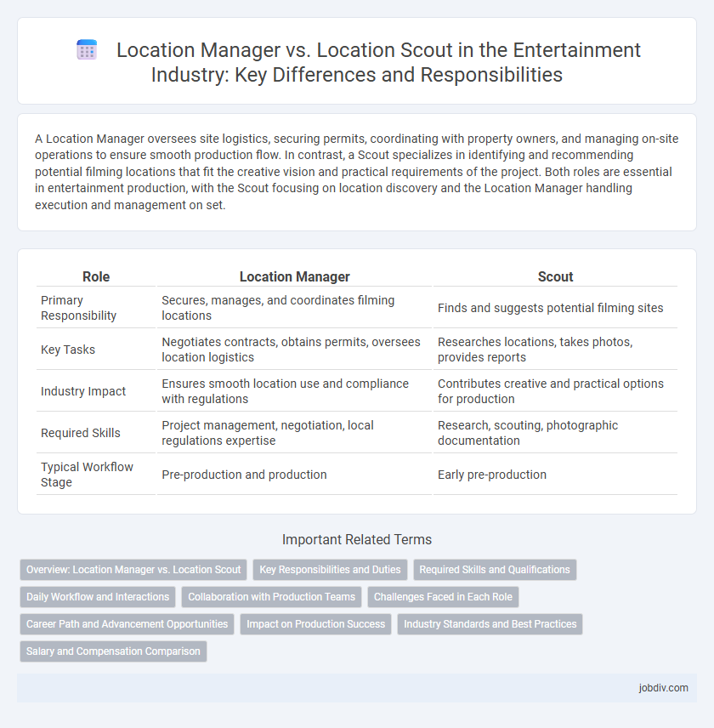714x728 pixels.
Task: Select the Key Tasks row label
Action: [96, 350]
